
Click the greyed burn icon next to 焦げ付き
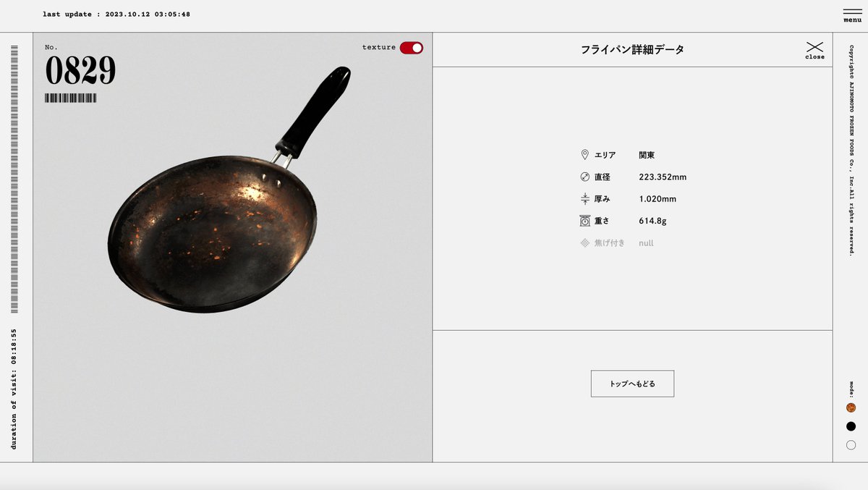coord(584,243)
